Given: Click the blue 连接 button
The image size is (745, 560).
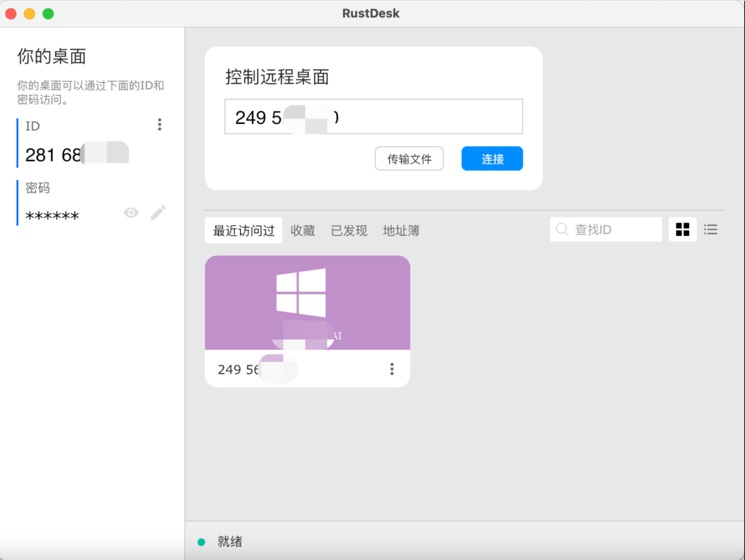Looking at the screenshot, I should tap(493, 159).
